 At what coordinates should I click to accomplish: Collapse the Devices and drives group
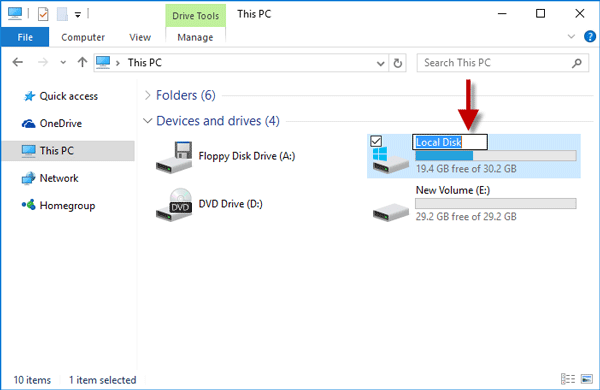coord(147,121)
